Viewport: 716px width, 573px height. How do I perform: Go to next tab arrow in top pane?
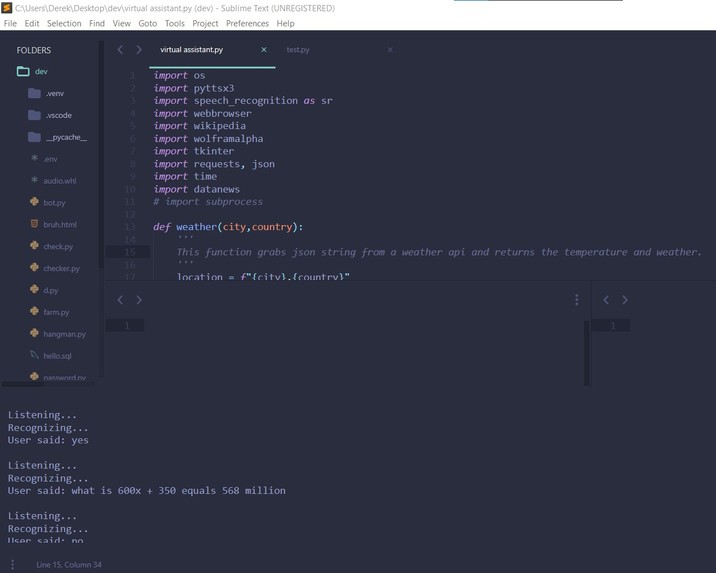tap(139, 50)
